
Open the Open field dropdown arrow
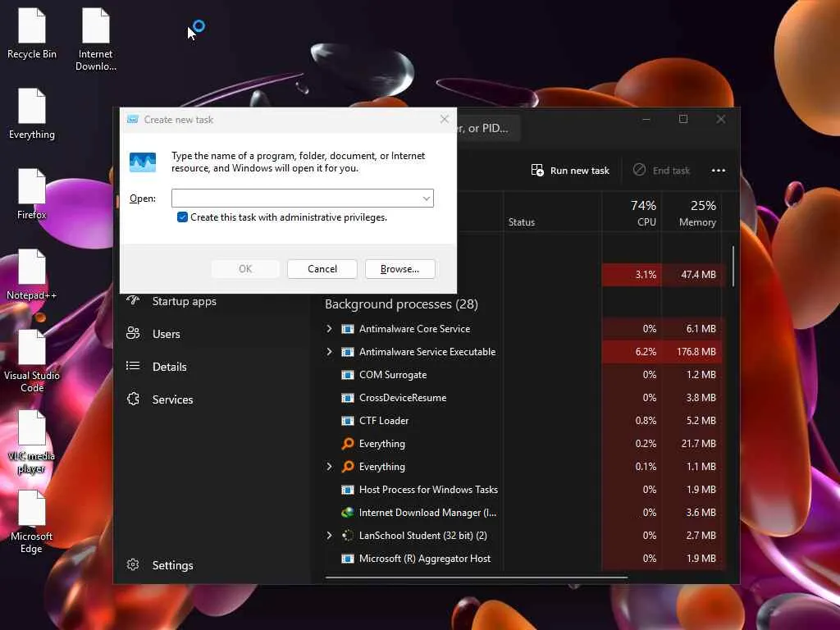(x=427, y=199)
